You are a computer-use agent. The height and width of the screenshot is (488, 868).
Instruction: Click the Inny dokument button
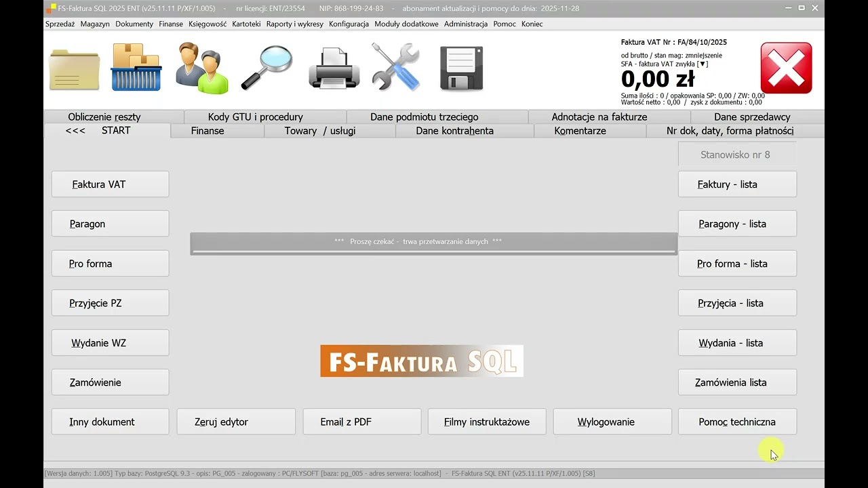pos(111,422)
